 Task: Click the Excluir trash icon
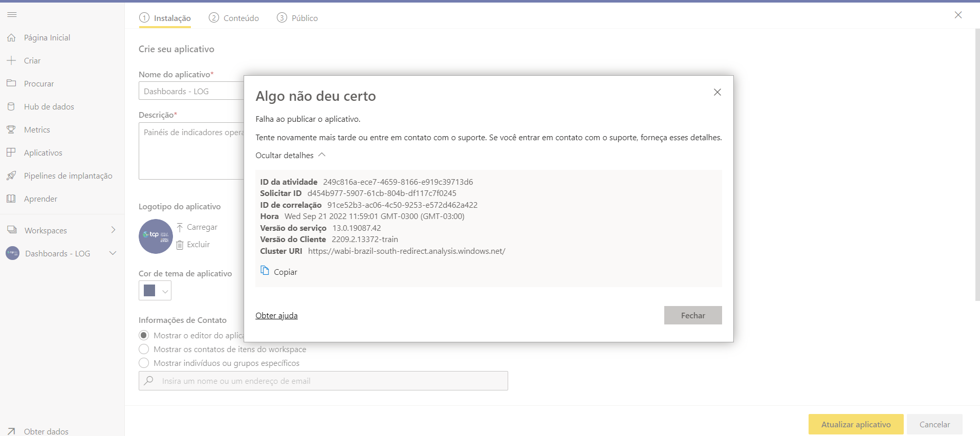point(180,245)
